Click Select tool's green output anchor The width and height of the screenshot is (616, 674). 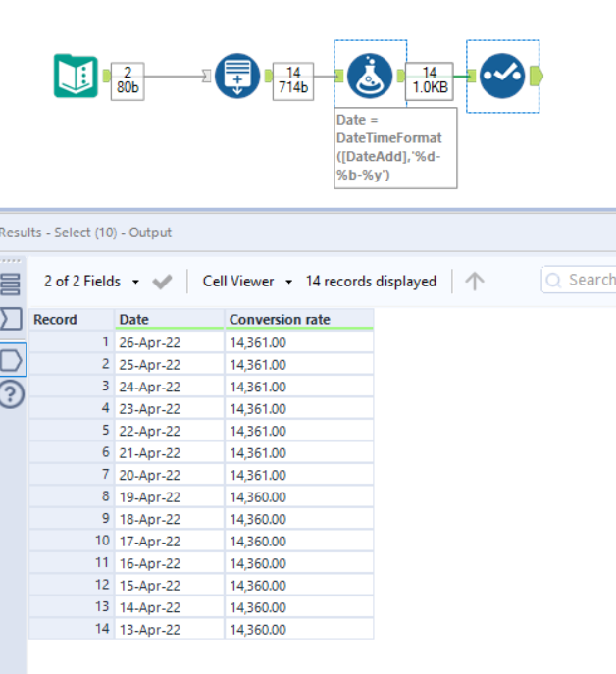pos(536,76)
